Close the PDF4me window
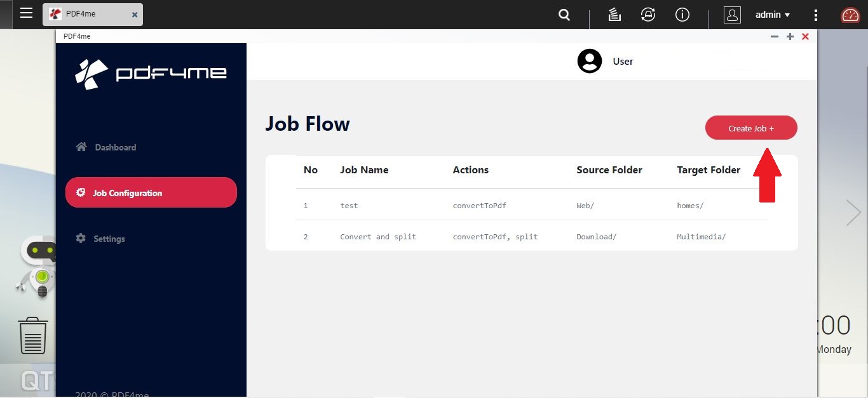The height and width of the screenshot is (398, 868). click(x=805, y=37)
